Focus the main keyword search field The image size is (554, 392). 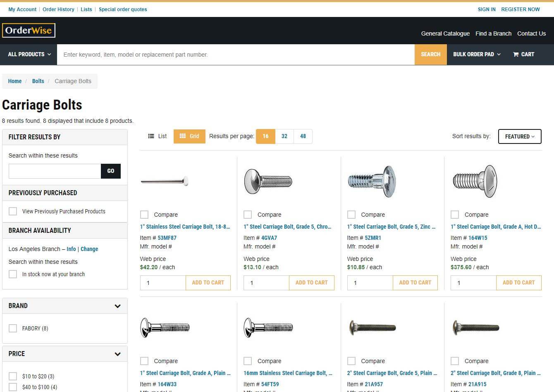(x=236, y=54)
